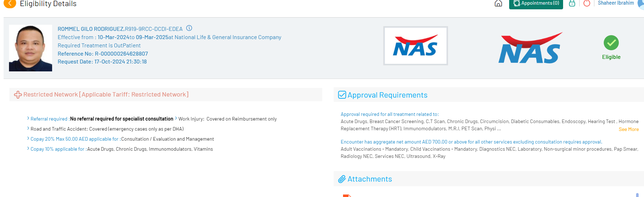The width and height of the screenshot is (644, 197).
Task: Open the home icon in header
Action: point(498,3)
